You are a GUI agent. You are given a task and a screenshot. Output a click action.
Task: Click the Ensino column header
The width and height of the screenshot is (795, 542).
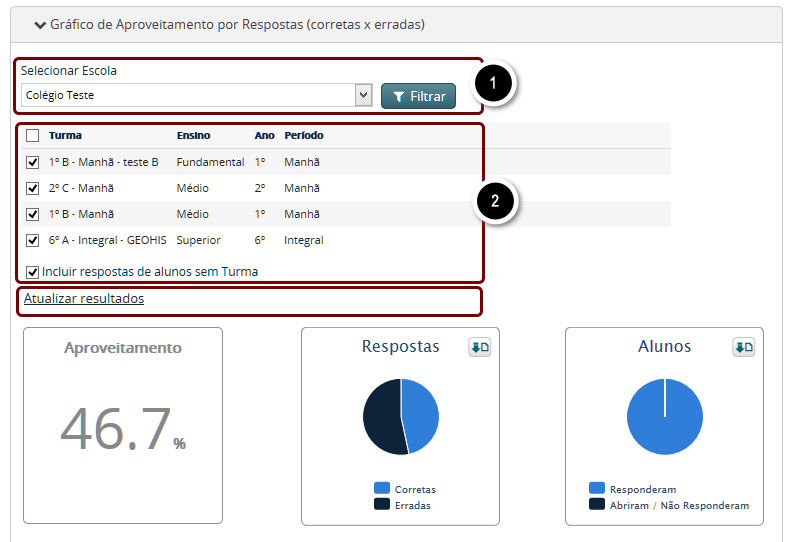[x=193, y=136]
